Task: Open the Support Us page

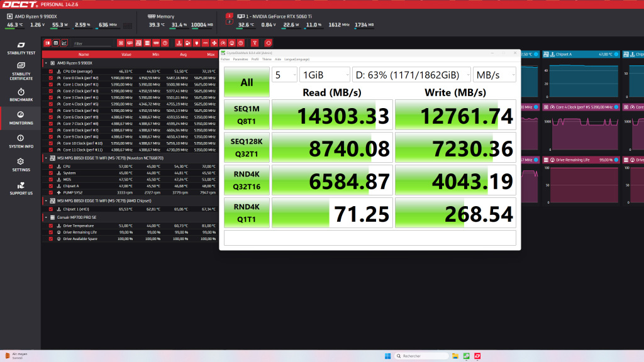Action: (x=21, y=189)
